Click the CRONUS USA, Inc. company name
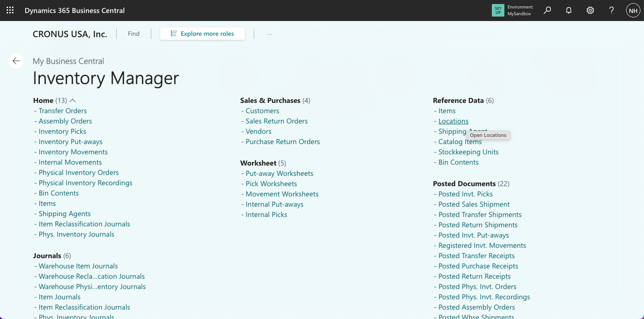This screenshot has width=644, height=319. pyautogui.click(x=70, y=34)
